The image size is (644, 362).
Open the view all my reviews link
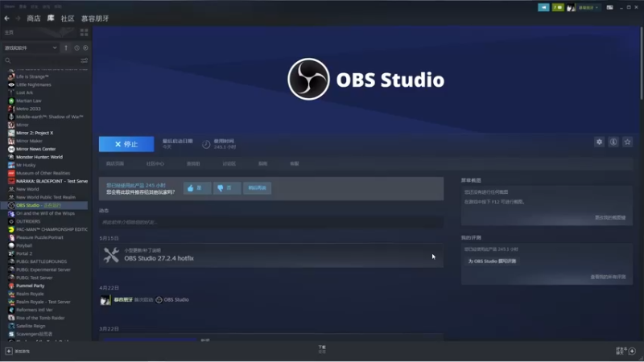point(608,277)
